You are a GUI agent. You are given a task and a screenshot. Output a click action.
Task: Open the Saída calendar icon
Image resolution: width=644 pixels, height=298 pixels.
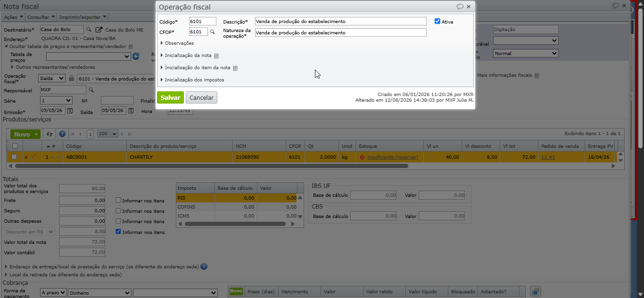(131, 111)
